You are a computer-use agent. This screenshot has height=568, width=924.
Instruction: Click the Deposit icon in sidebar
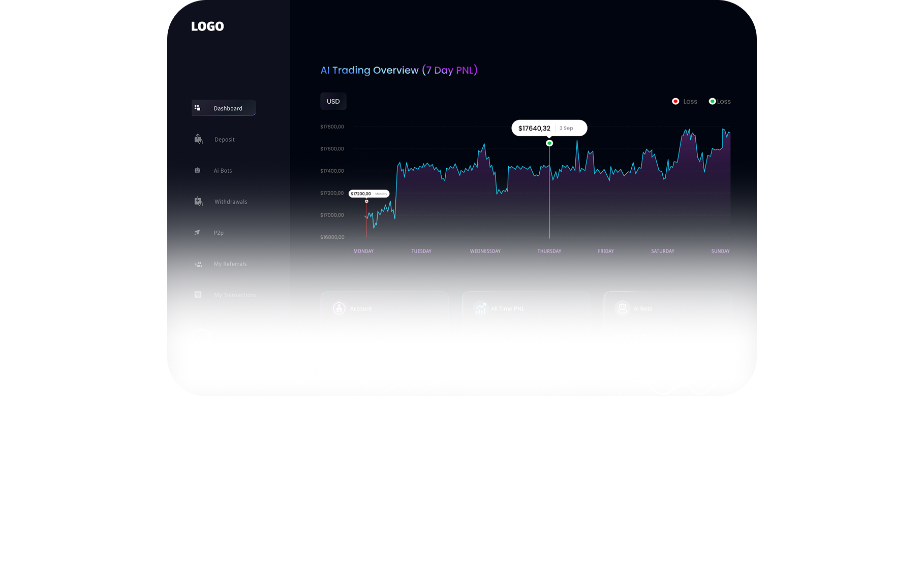coord(198,139)
